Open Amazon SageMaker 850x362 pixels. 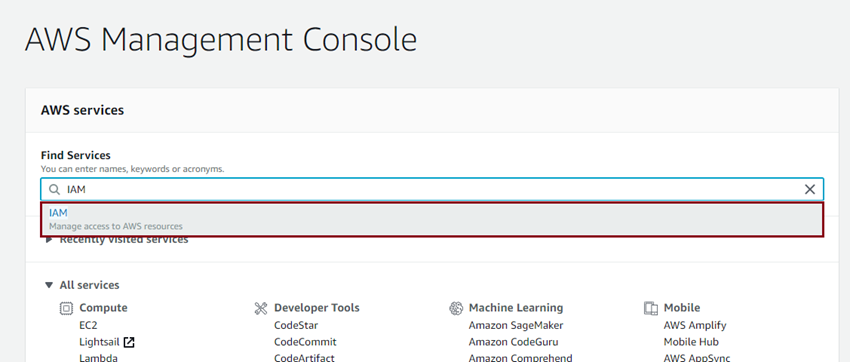(x=516, y=326)
